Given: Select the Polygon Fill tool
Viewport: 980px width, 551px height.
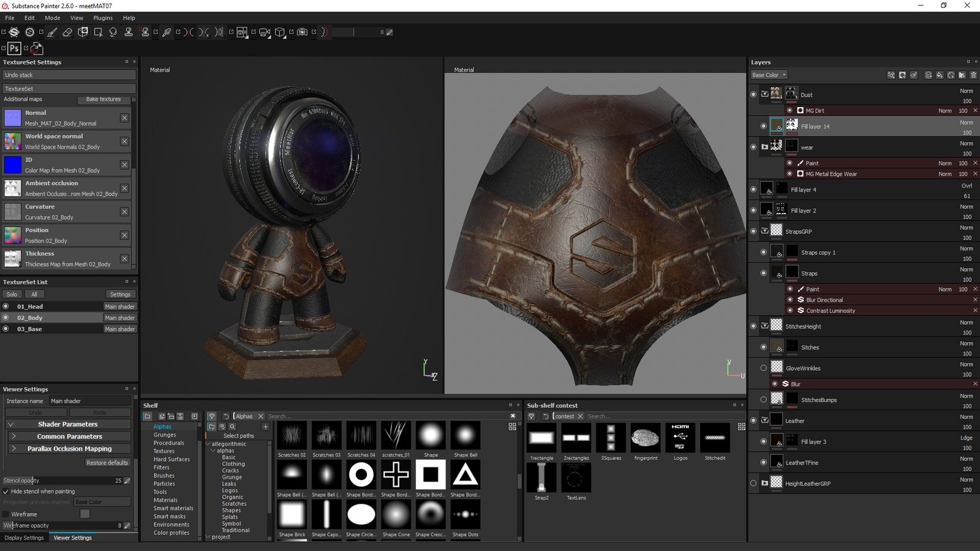Looking at the screenshot, I should [98, 32].
